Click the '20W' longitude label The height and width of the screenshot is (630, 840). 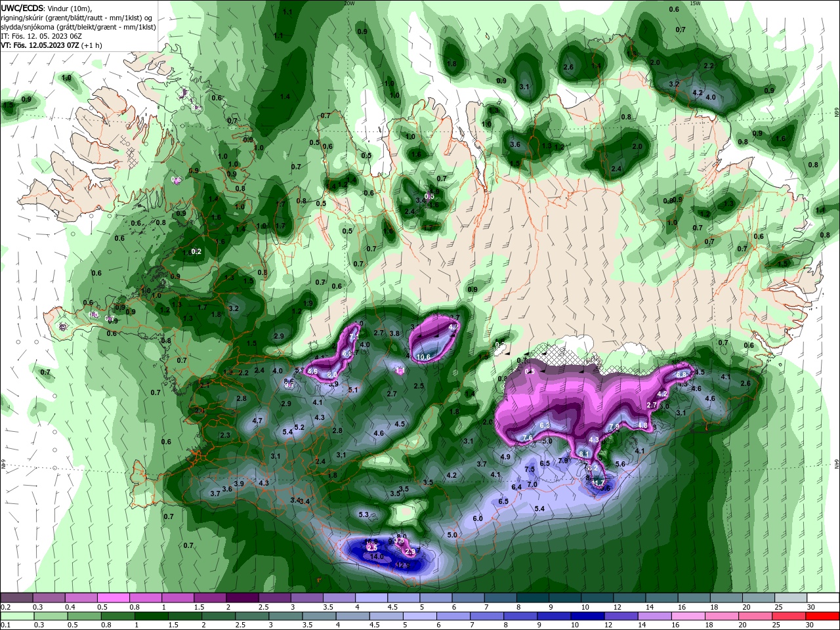350,3
